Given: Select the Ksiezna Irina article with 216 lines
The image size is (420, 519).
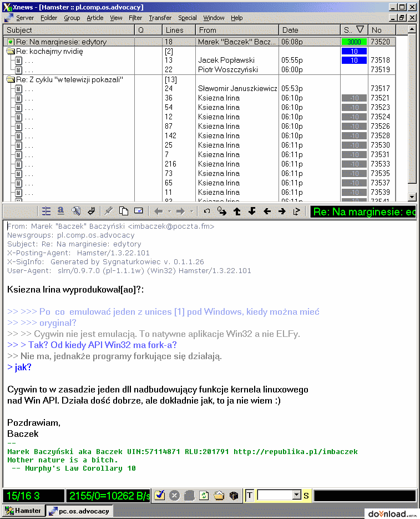Looking at the screenshot, I should pyautogui.click(x=199, y=164).
